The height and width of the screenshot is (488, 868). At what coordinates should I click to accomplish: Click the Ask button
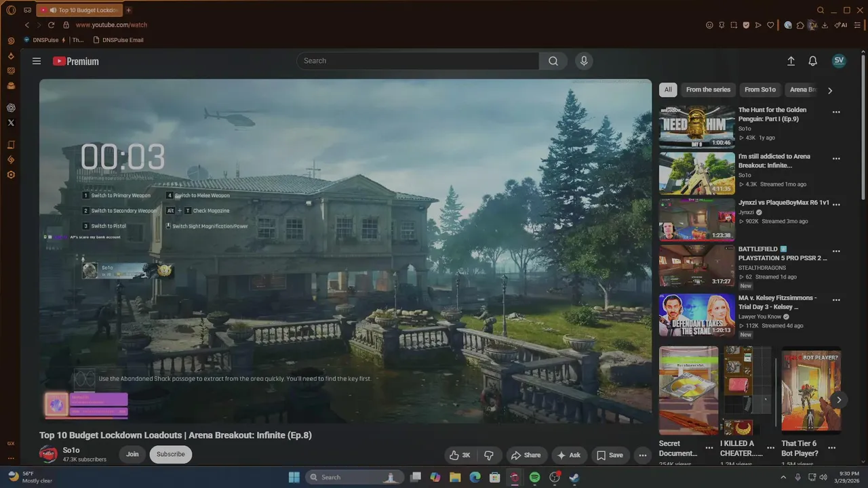pos(568,455)
